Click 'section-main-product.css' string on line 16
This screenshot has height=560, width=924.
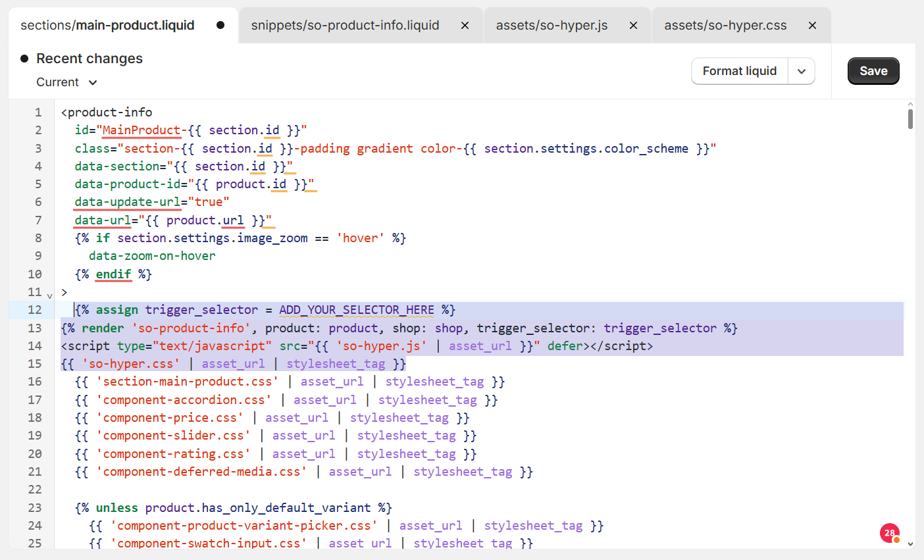point(188,382)
